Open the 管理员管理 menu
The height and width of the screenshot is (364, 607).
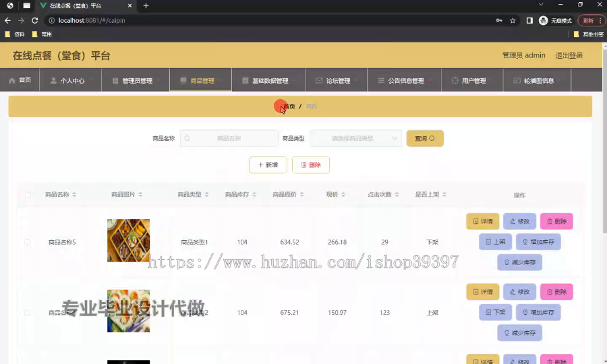[x=136, y=80]
